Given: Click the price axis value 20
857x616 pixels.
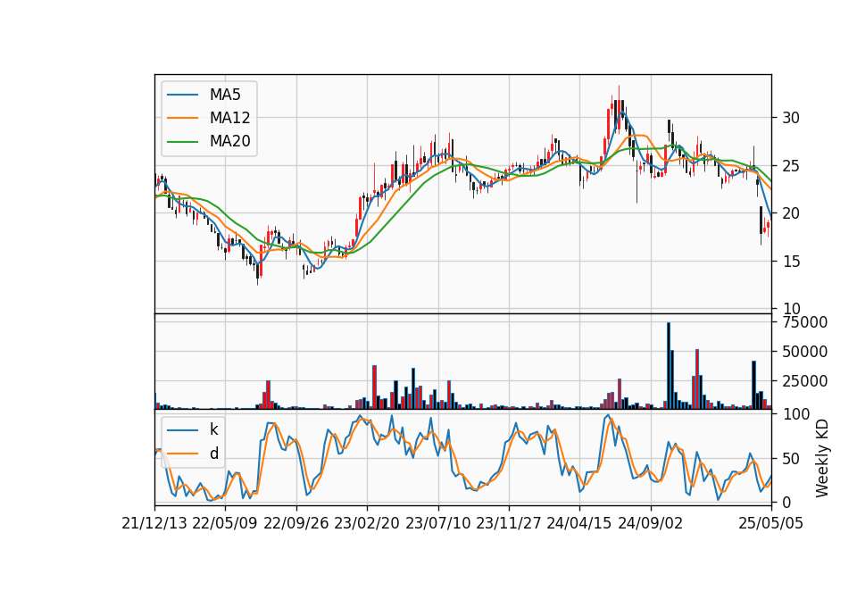Looking at the screenshot, I should point(791,213).
